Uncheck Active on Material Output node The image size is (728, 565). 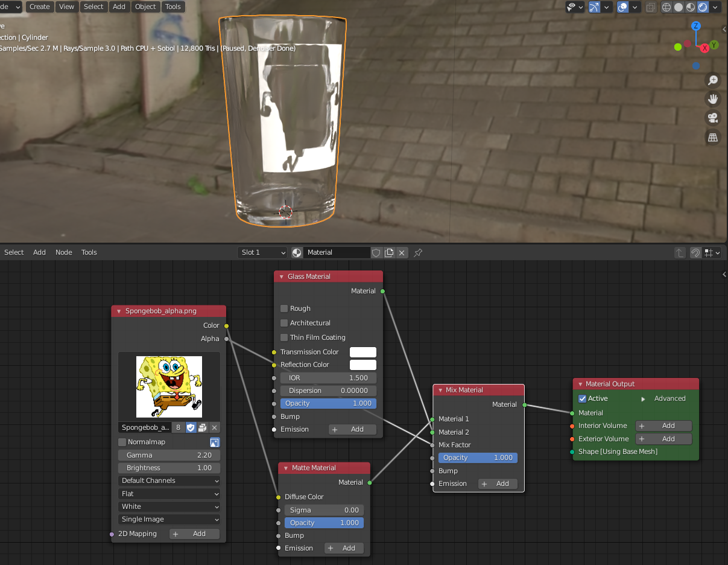point(582,398)
